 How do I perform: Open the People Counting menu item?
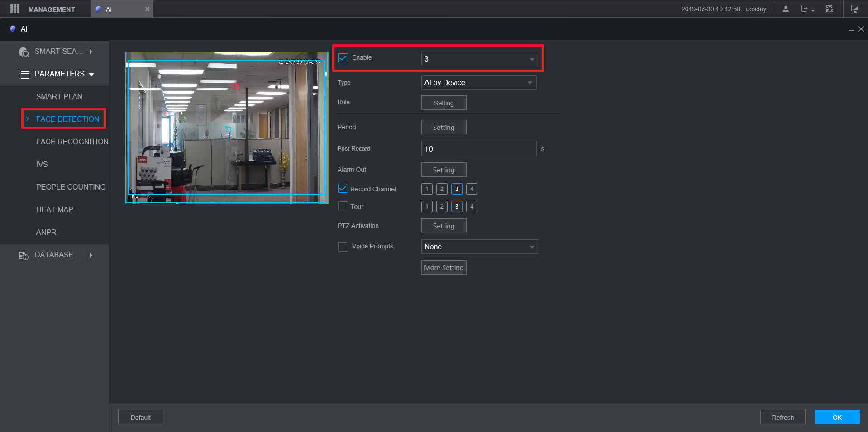point(71,187)
